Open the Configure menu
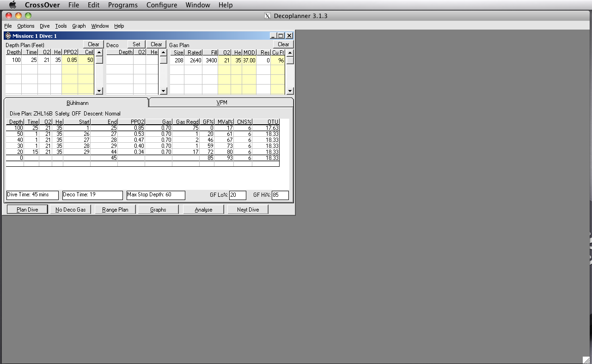Viewport: 592px width, 364px height. [162, 5]
